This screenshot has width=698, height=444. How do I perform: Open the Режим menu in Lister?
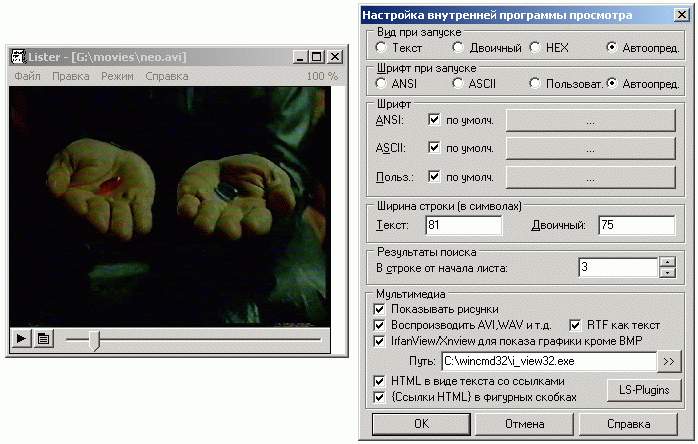click(x=117, y=76)
